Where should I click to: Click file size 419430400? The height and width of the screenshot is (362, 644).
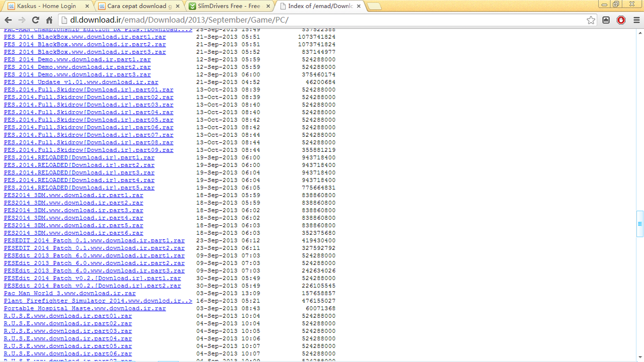318,240
